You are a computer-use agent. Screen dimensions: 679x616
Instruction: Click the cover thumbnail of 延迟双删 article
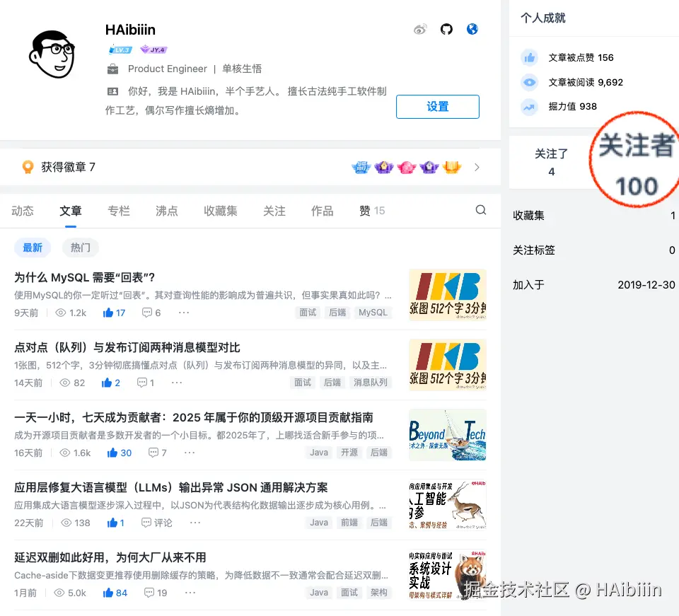(x=448, y=574)
